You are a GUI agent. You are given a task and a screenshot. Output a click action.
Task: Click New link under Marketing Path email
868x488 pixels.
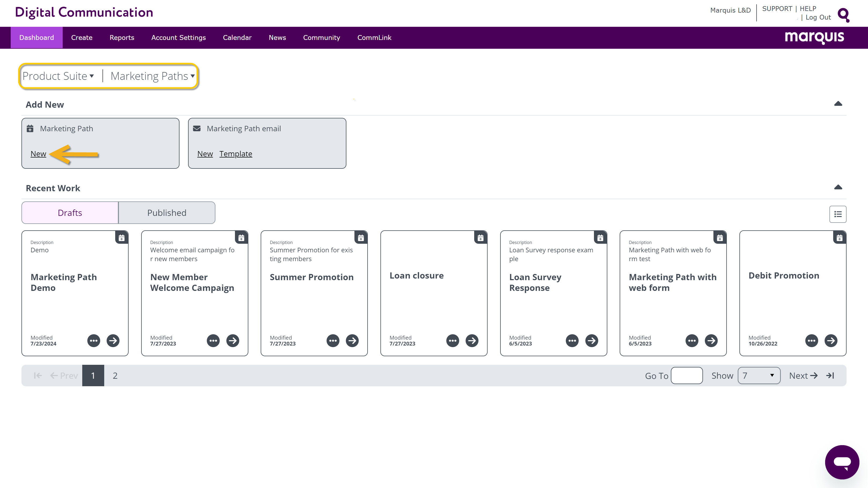point(205,154)
